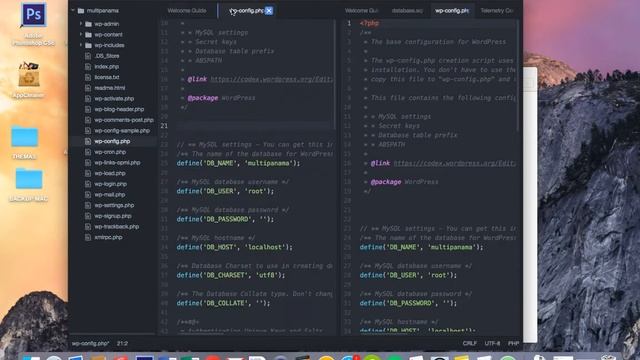Open wp-login.php in the tree view
Viewport: 640px width, 360px height.
point(110,184)
